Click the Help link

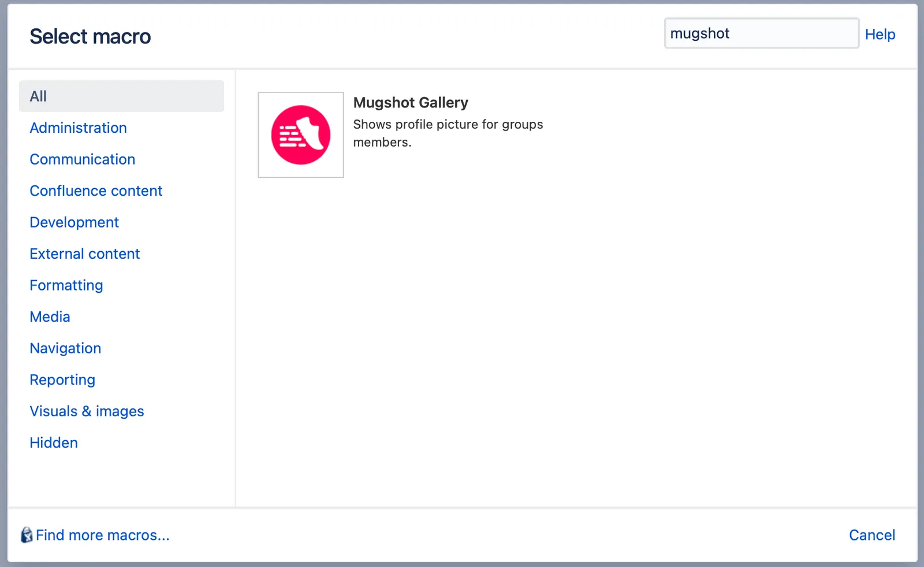pos(880,34)
